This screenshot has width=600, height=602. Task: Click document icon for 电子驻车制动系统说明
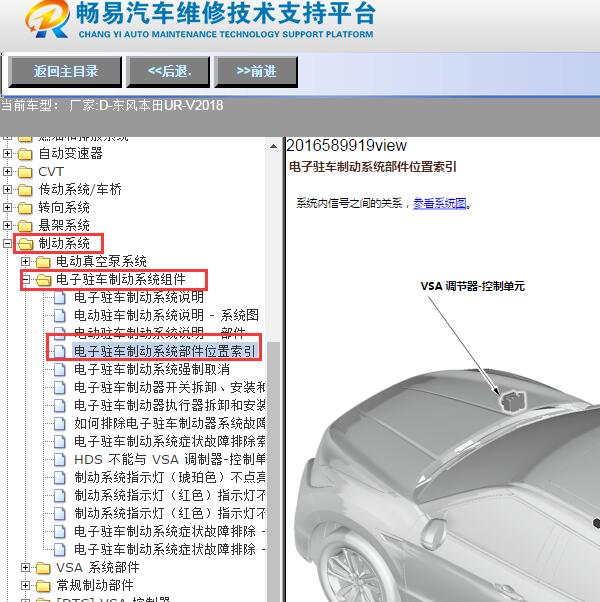click(60, 298)
